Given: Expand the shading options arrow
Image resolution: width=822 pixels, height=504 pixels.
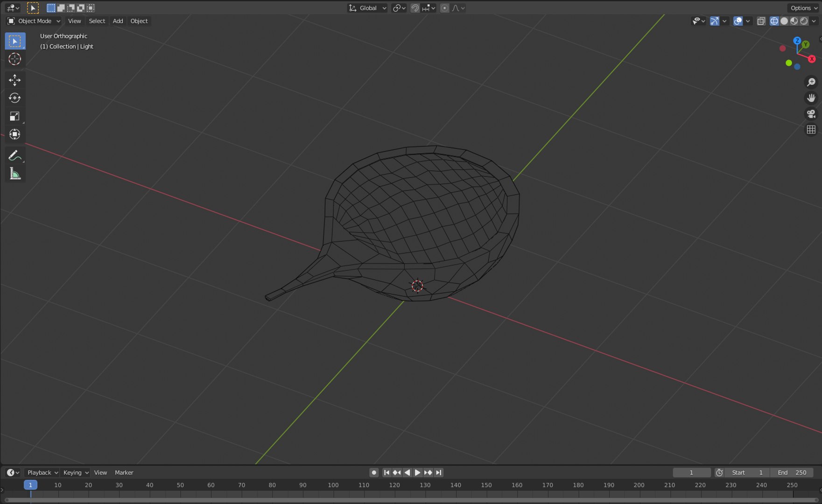Looking at the screenshot, I should (814, 21).
